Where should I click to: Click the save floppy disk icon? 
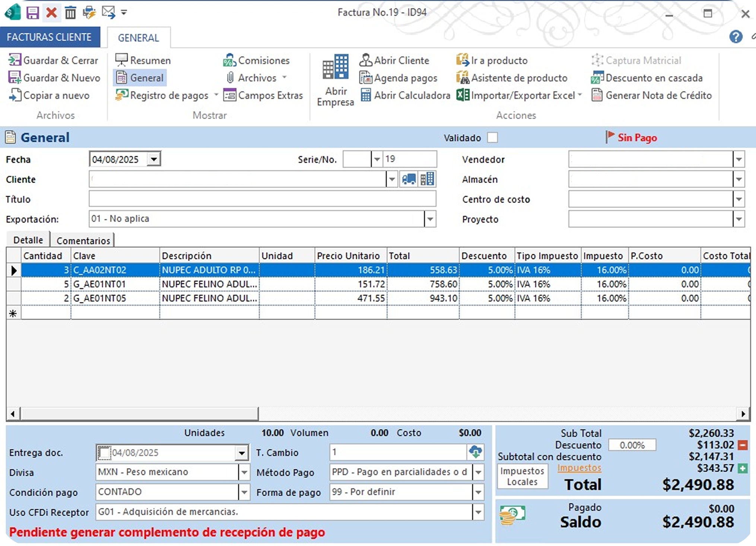(33, 13)
